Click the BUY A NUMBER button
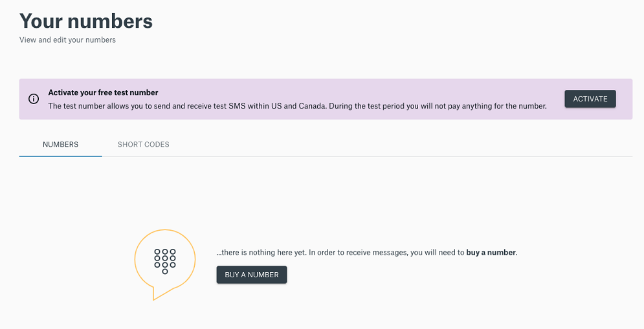 click(252, 275)
